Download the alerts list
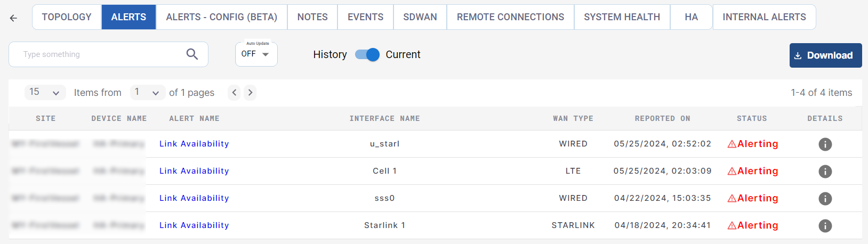The height and width of the screenshot is (244, 868). click(825, 55)
